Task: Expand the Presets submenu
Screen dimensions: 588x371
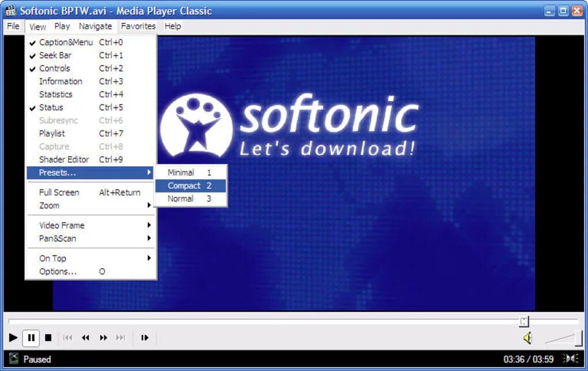Action: click(x=92, y=173)
